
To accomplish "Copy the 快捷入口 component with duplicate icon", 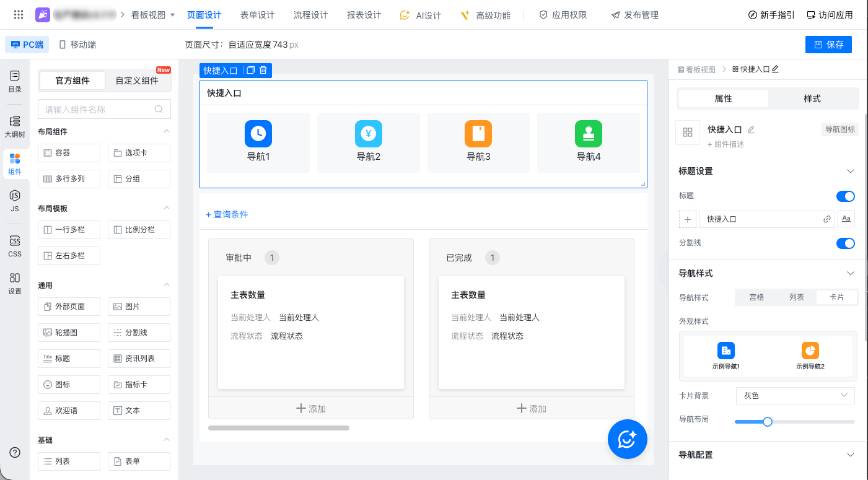I will [250, 71].
